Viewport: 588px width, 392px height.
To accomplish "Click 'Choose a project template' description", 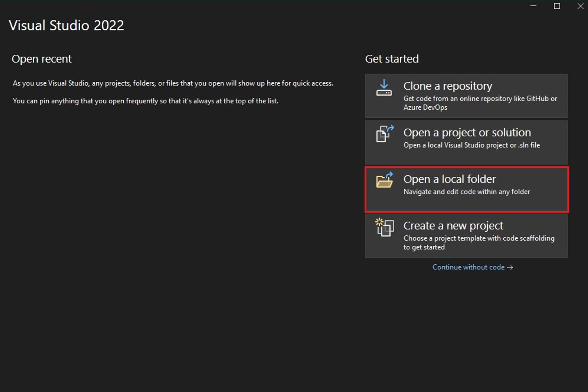I will pyautogui.click(x=479, y=243).
